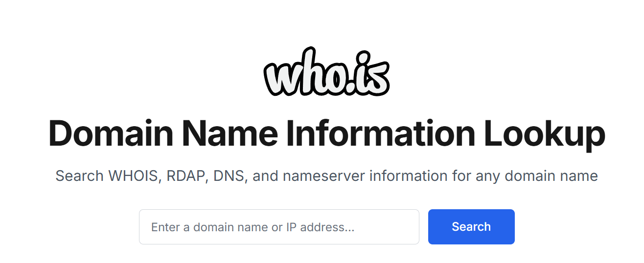Click the word "Information" in the heading

382,133
